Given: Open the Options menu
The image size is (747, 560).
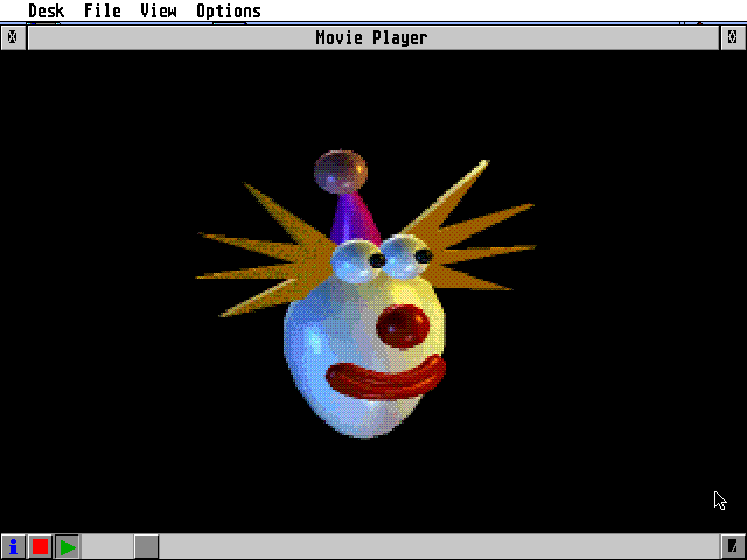Looking at the screenshot, I should [x=229, y=10].
